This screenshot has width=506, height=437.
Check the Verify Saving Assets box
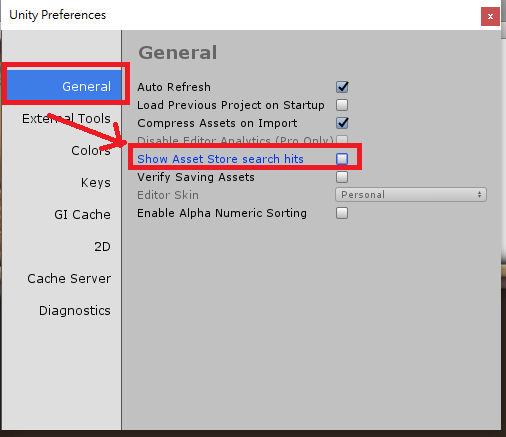pyautogui.click(x=342, y=177)
